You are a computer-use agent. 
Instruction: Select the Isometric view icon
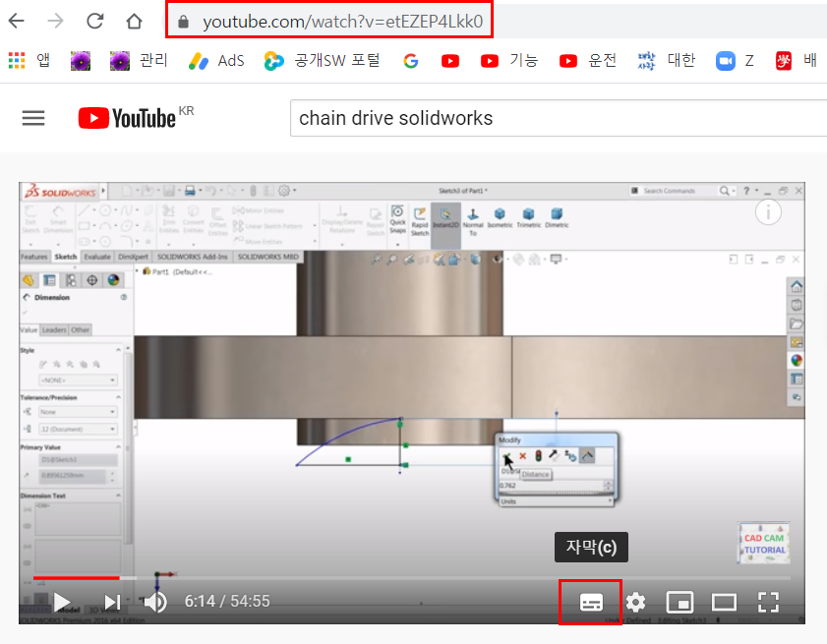(500, 218)
